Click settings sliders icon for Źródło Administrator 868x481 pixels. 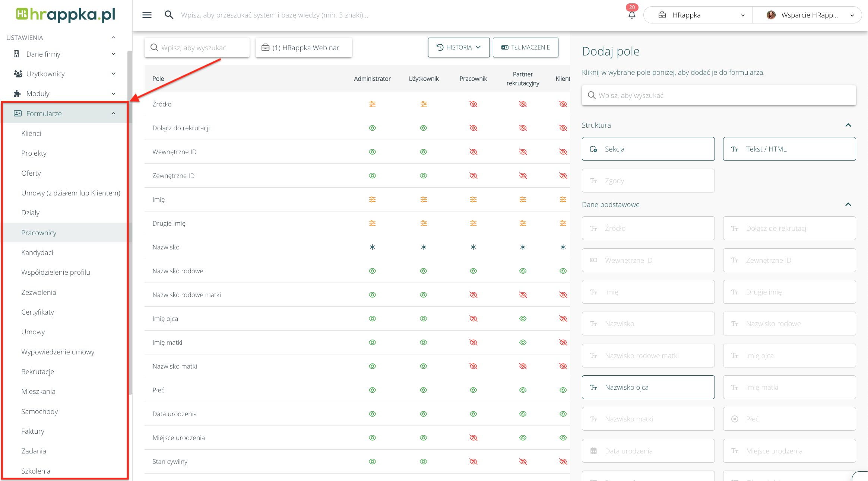pyautogui.click(x=372, y=104)
